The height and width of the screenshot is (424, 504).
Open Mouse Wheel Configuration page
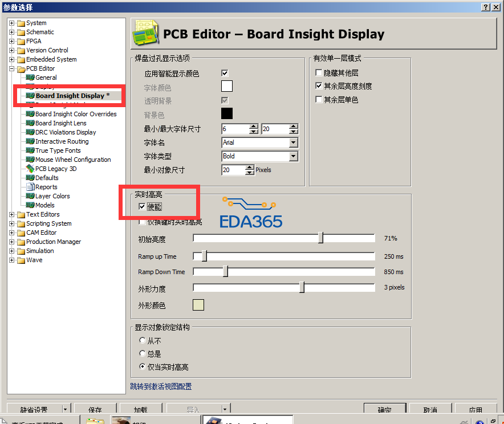(73, 160)
